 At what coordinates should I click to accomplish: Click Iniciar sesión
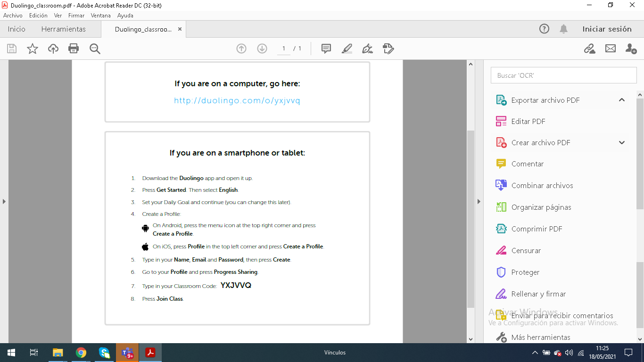click(607, 29)
